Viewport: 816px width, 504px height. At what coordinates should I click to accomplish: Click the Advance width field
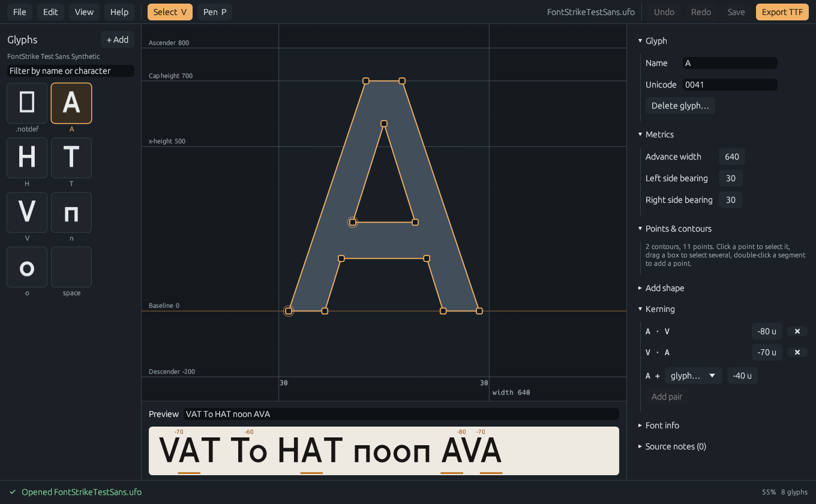coord(732,157)
